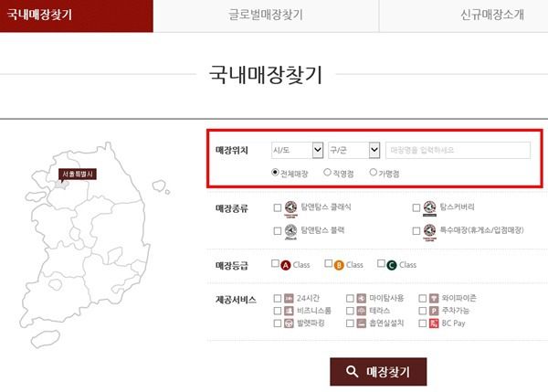Enable the BC Pay checkbox
This screenshot has width=548, height=392.
(x=423, y=323)
